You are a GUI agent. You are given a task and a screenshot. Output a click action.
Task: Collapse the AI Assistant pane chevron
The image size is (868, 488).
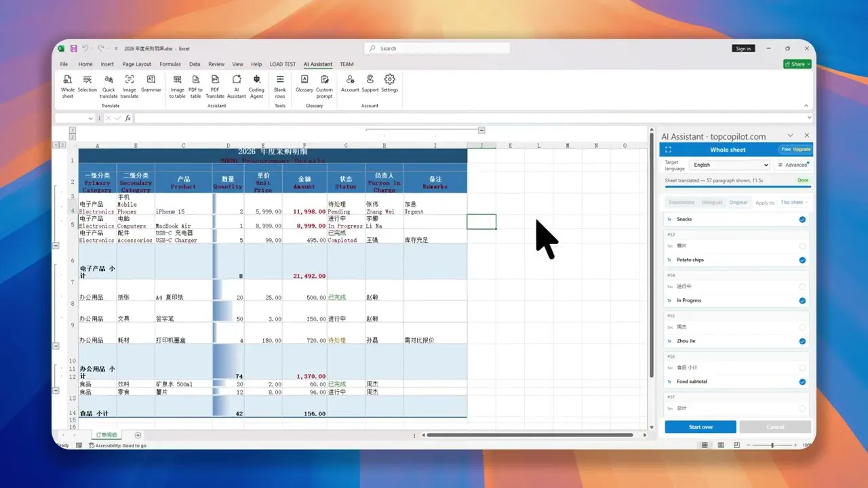[791, 136]
